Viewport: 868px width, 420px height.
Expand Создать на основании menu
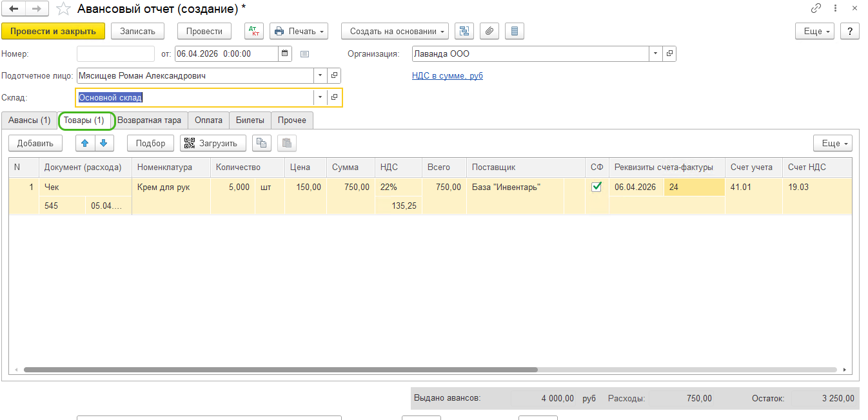pos(396,31)
